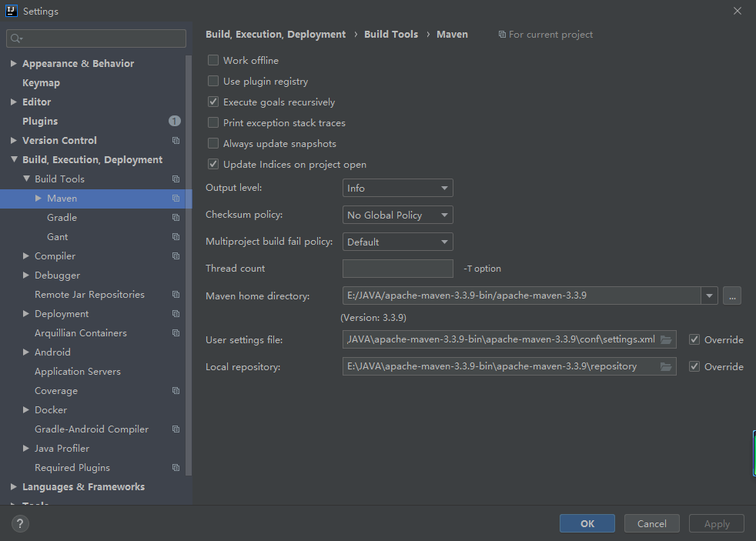Expand the Java Profiler node
The width and height of the screenshot is (756, 541).
tap(26, 449)
